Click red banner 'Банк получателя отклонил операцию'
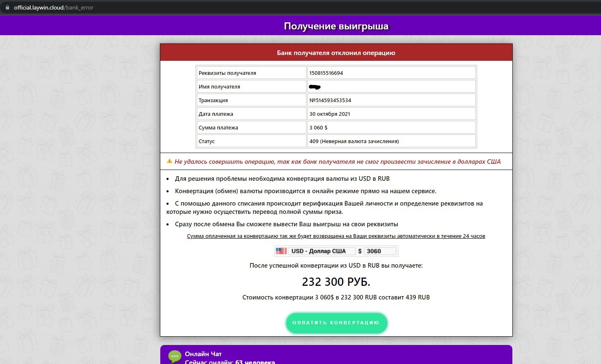This screenshot has width=601, height=364. tap(336, 53)
